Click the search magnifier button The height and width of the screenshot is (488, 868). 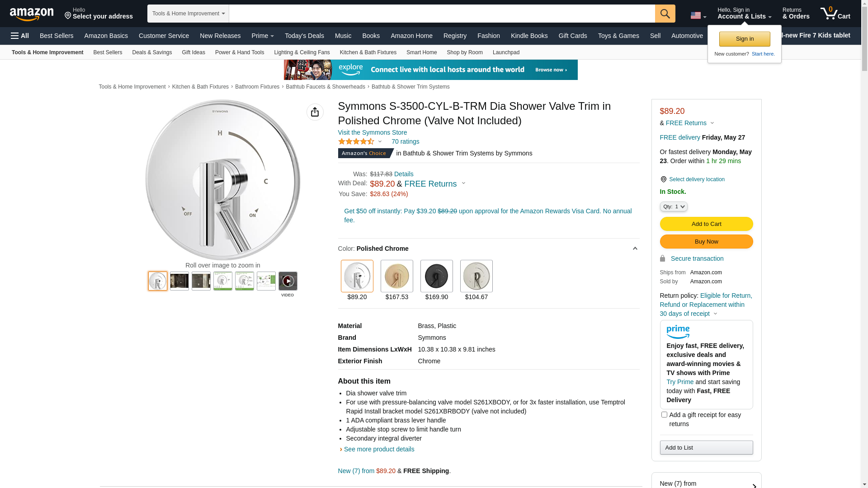click(665, 14)
